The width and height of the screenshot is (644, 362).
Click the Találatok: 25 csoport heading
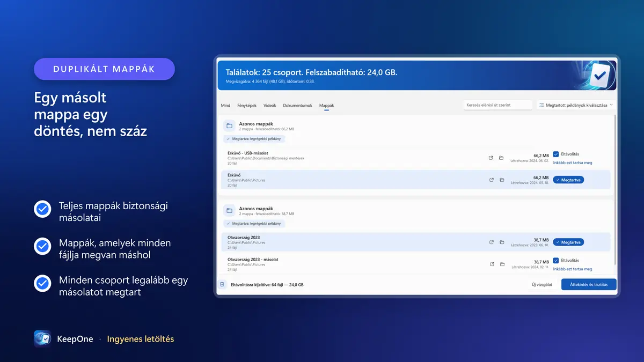point(311,72)
